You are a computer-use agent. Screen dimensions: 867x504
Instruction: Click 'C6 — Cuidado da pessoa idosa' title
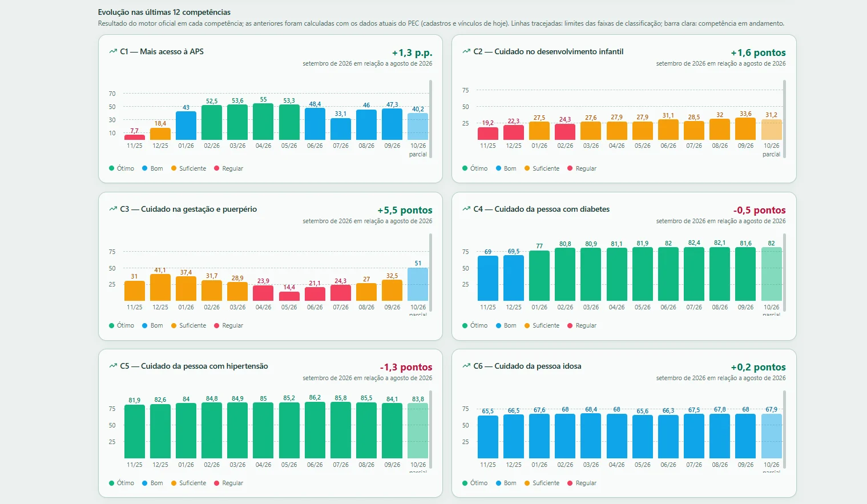(527, 366)
